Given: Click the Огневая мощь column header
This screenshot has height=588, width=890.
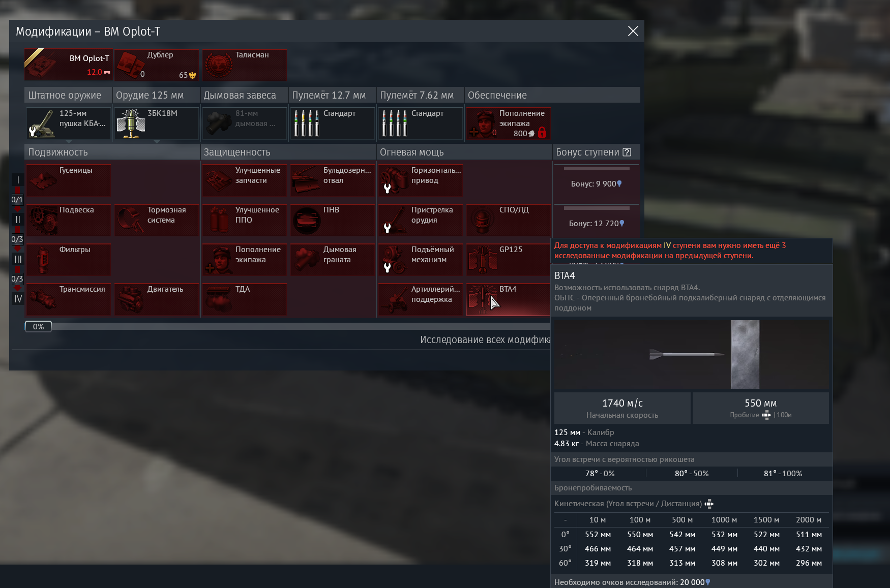Looking at the screenshot, I should [x=464, y=152].
